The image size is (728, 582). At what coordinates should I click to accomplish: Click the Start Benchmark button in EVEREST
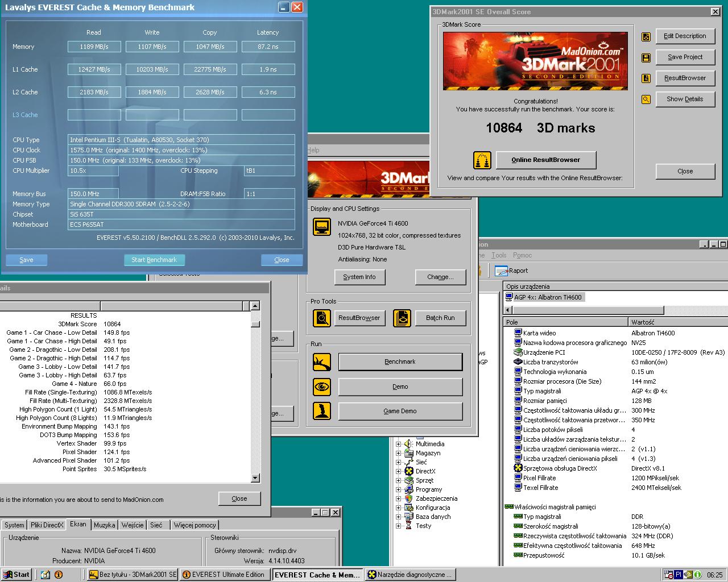tap(154, 260)
